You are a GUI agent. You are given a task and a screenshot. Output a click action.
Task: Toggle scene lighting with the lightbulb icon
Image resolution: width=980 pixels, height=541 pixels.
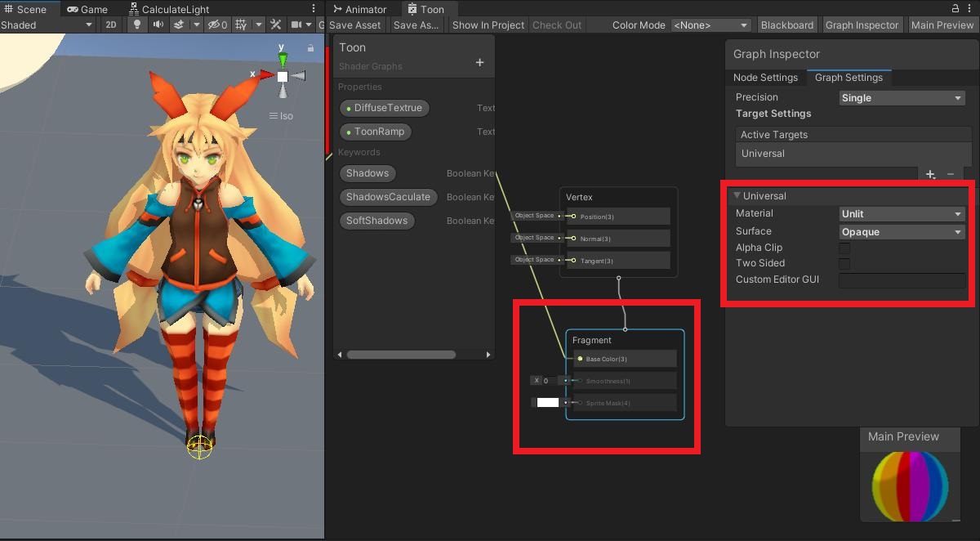click(x=136, y=25)
